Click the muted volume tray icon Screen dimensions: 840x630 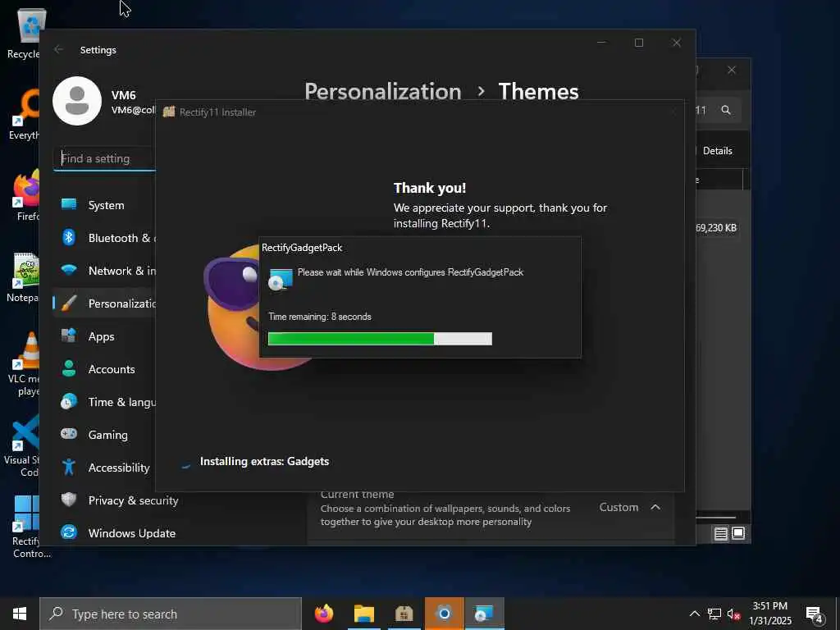click(734, 614)
